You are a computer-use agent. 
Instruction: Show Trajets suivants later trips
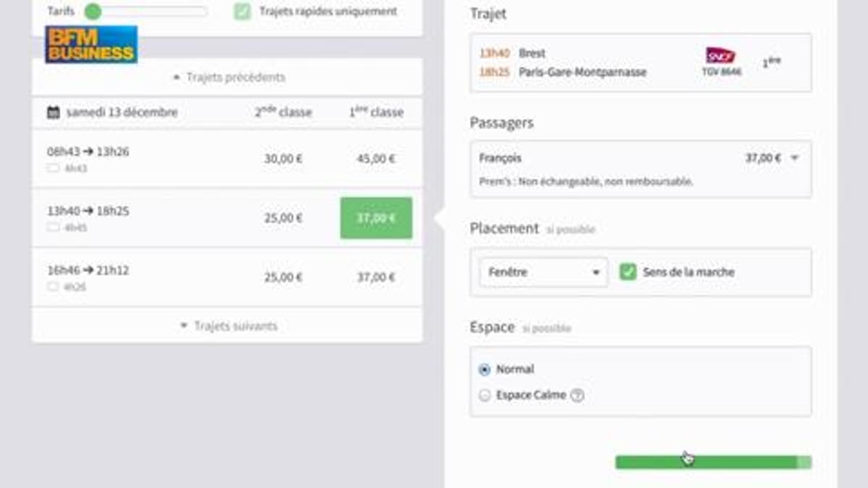(227, 326)
